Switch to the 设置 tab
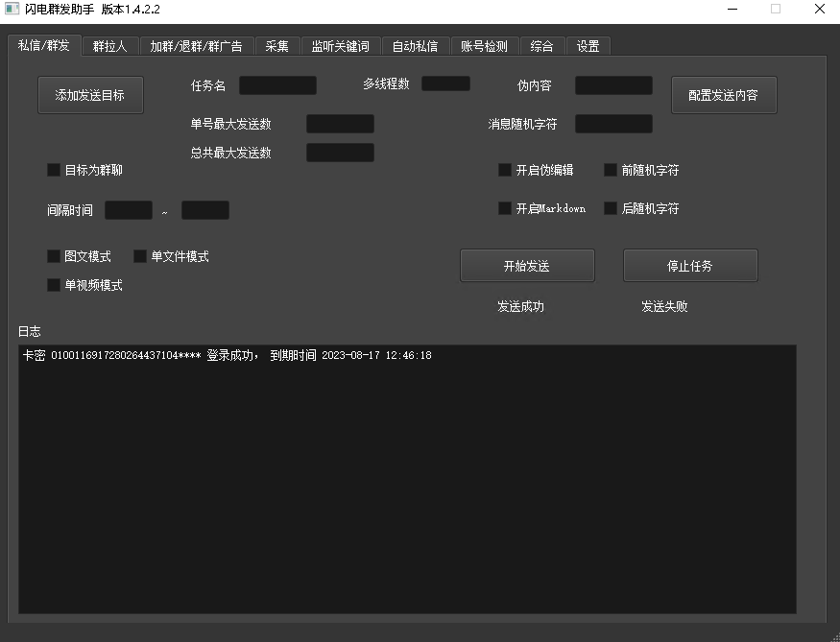This screenshot has height=642, width=840. [x=588, y=46]
